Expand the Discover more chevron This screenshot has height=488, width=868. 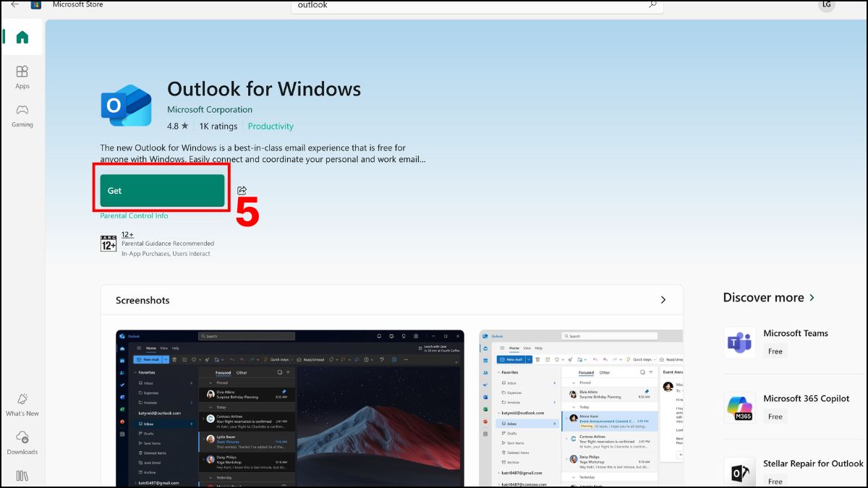click(x=812, y=298)
